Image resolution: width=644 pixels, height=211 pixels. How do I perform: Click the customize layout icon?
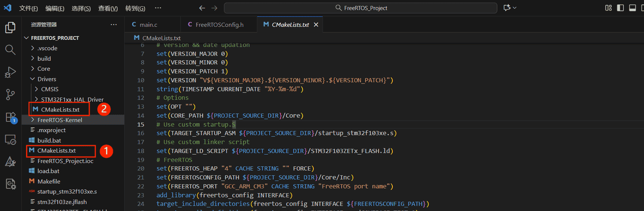pos(609,8)
